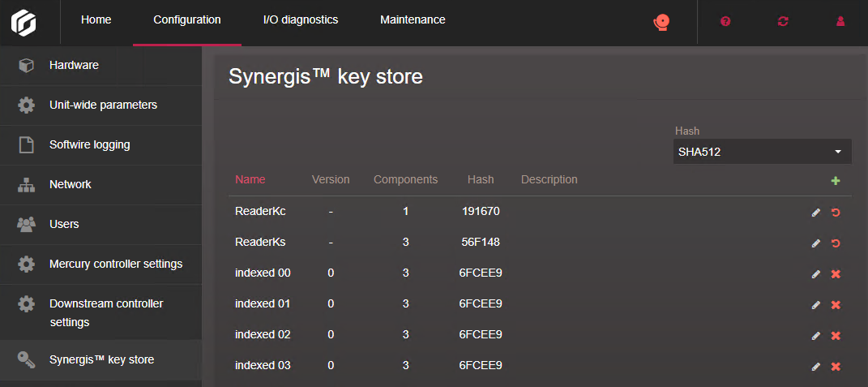Image resolution: width=868 pixels, height=387 pixels.
Task: Open the Hash SHA512 dropdown
Action: pos(762,152)
